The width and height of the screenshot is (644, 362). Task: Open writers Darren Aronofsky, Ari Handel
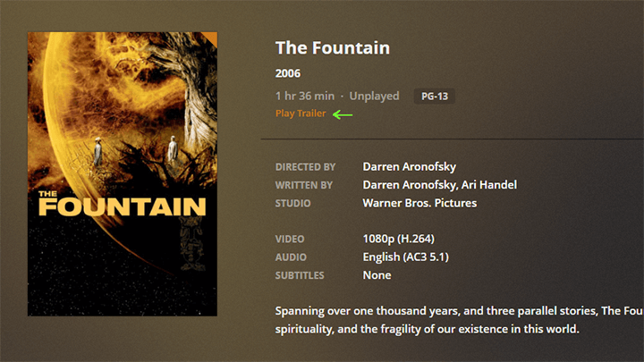[x=439, y=185]
